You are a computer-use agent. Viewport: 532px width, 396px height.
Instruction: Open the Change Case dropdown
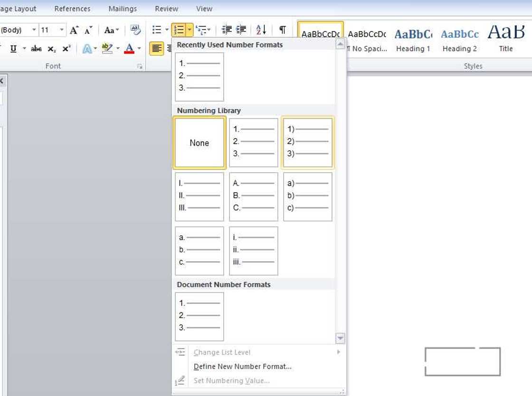click(x=110, y=29)
